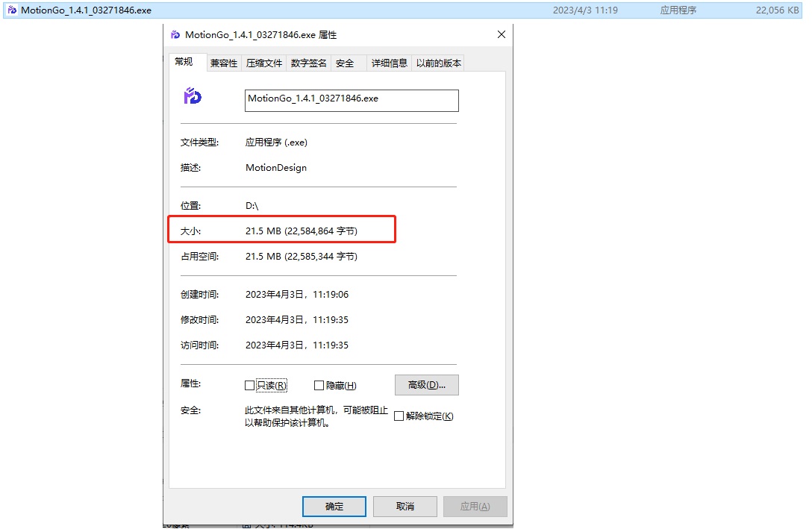Click the 文件类型 label

(199, 143)
